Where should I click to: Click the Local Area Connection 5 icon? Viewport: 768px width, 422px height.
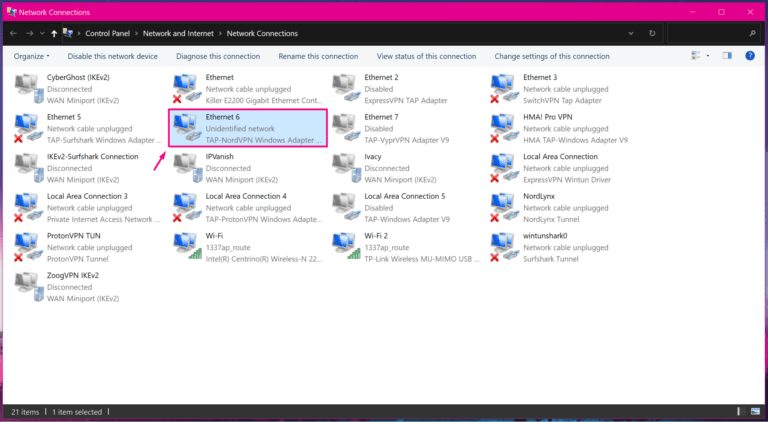(x=346, y=208)
